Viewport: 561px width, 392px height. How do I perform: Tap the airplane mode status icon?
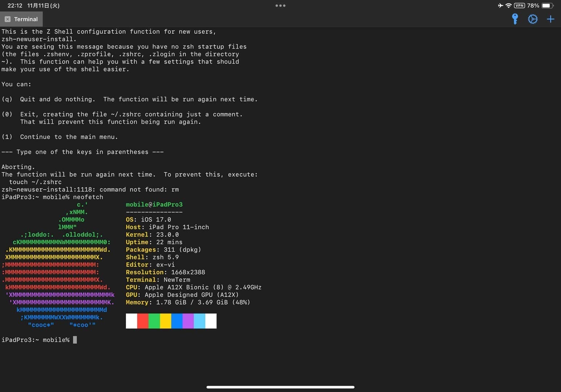coord(500,5)
